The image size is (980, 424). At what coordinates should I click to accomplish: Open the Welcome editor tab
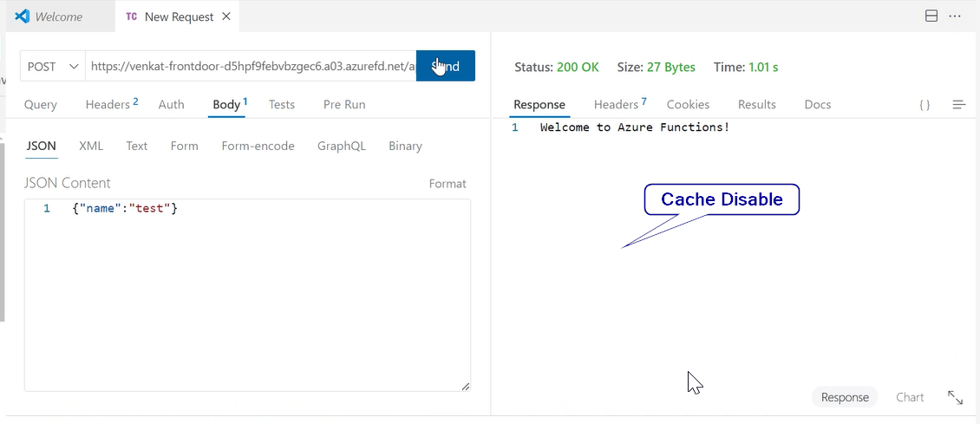point(62,16)
